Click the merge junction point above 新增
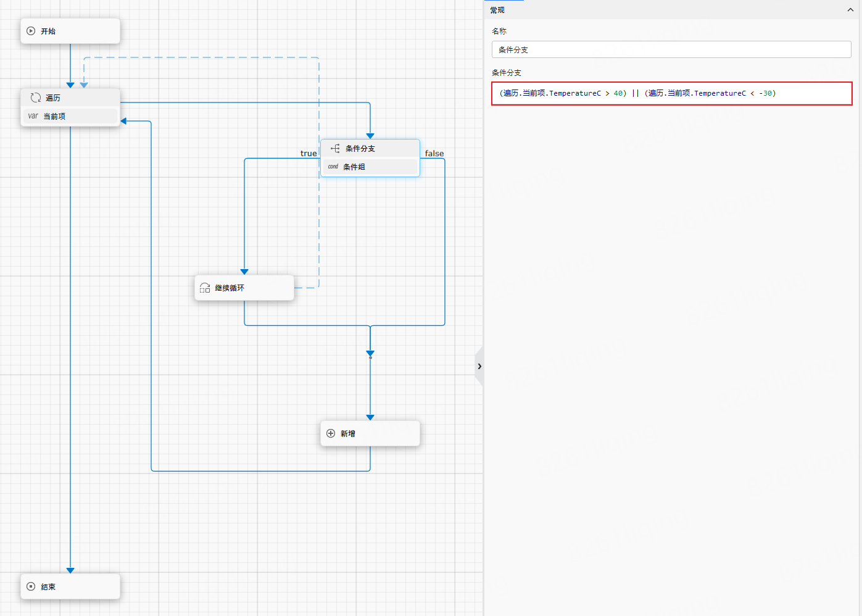This screenshot has width=862, height=616. 370,357
